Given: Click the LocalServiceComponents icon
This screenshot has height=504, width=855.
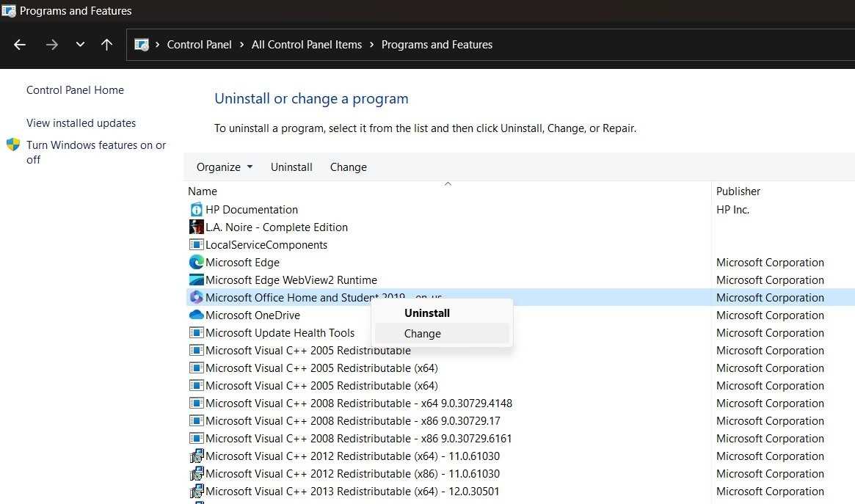Looking at the screenshot, I should point(196,244).
